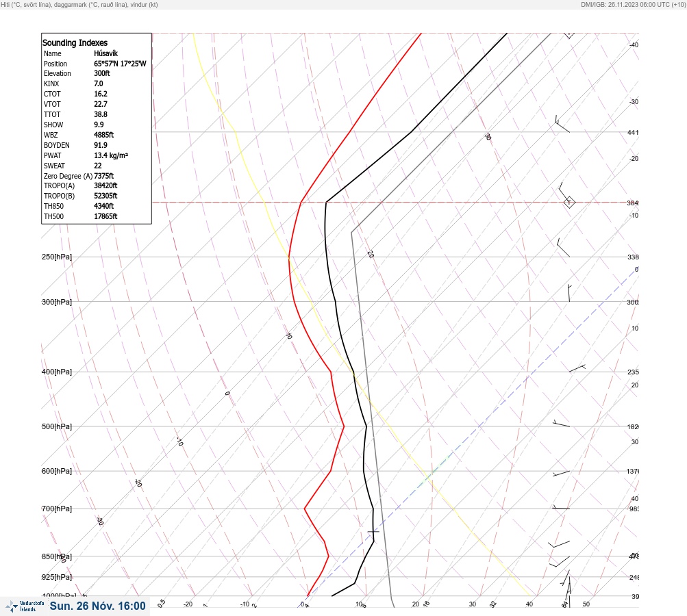Click the wind barb at the 600 hPa level

[561, 473]
